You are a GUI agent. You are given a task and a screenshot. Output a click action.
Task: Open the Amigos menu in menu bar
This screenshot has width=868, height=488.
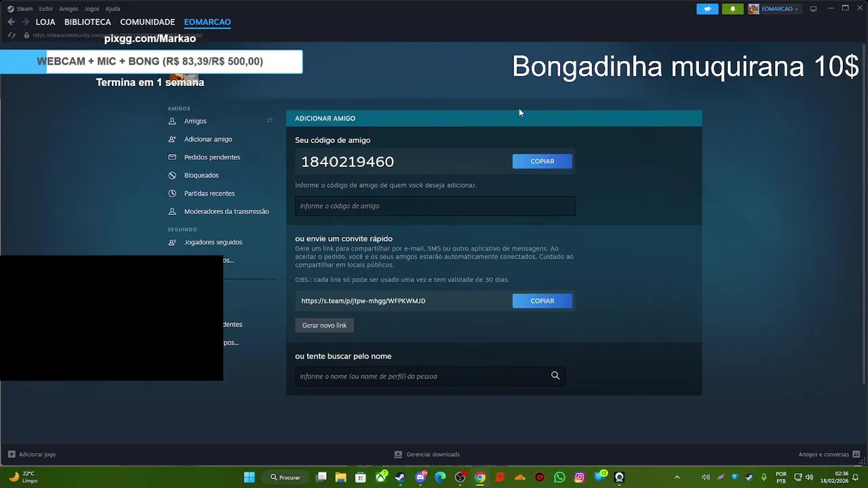click(x=68, y=9)
